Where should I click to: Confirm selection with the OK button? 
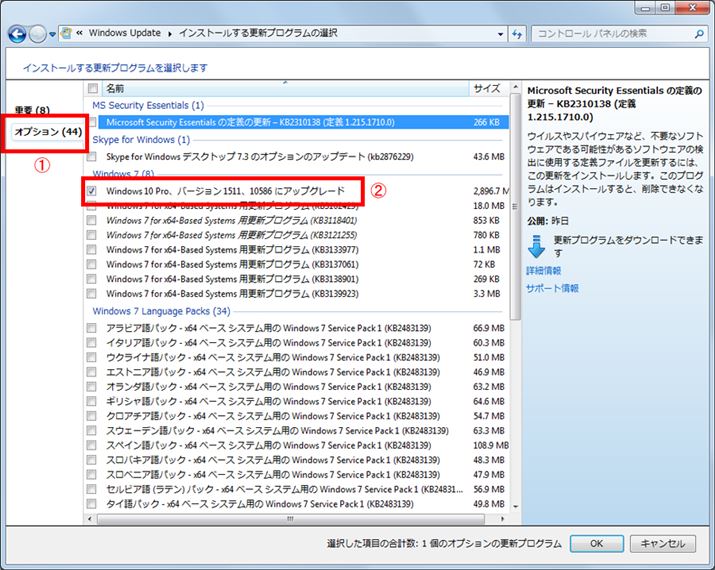pos(596,544)
